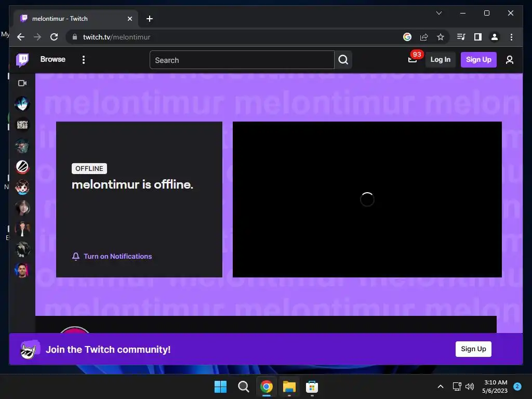Click into the Twitch Search field
The height and width of the screenshot is (399, 532).
242,60
